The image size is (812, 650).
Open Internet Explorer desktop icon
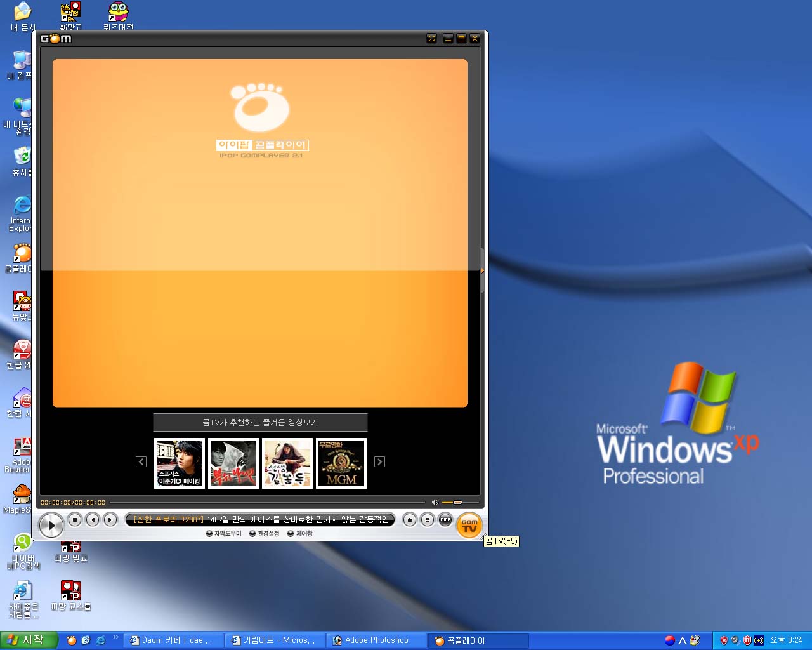[21, 214]
